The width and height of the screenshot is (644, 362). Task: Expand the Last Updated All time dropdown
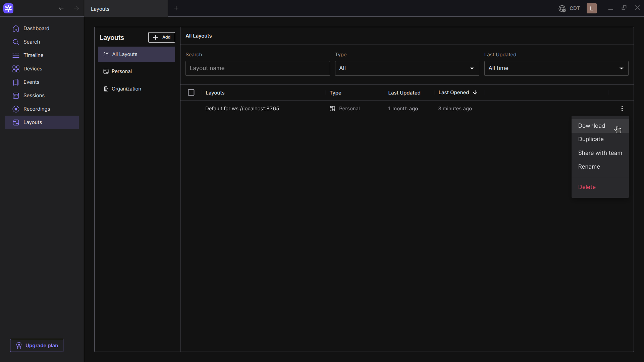556,68
